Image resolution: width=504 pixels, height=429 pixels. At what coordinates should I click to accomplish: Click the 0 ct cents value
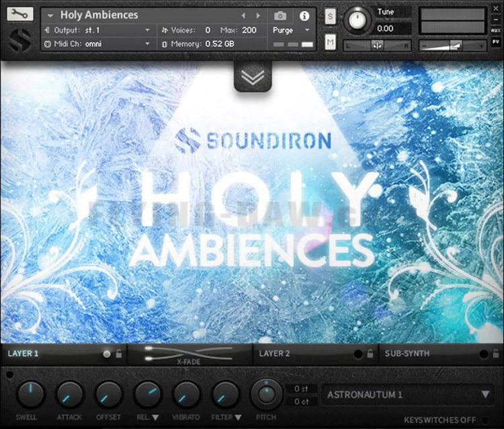[301, 401]
